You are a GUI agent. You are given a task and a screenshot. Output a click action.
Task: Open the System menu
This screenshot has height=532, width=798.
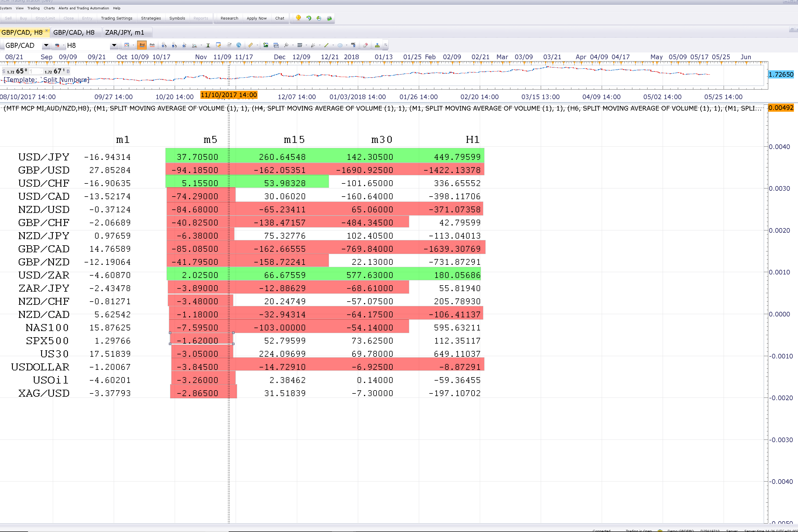pyautogui.click(x=6, y=8)
